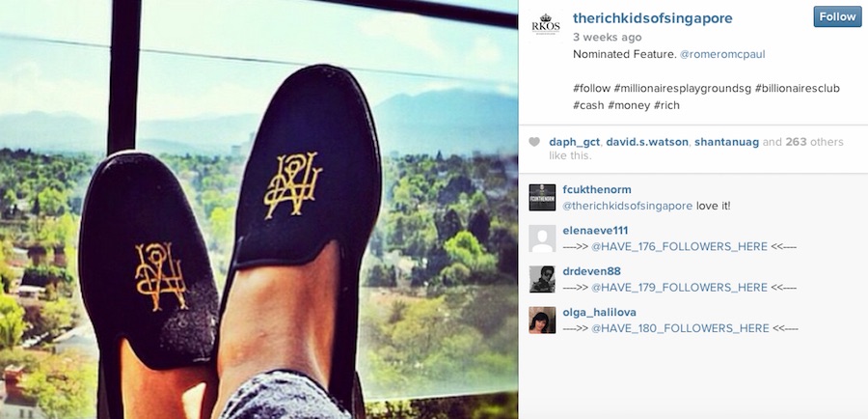Open therichkidsofsingapore profile name link

[x=653, y=18]
